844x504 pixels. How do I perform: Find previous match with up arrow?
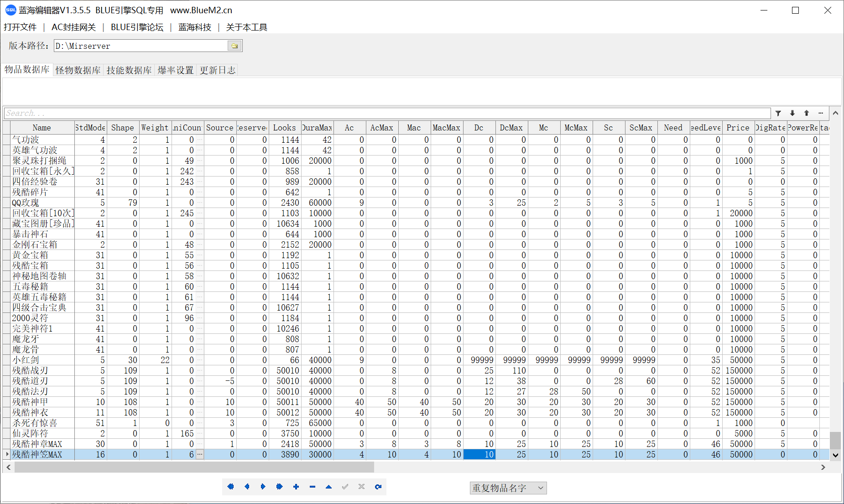point(807,113)
